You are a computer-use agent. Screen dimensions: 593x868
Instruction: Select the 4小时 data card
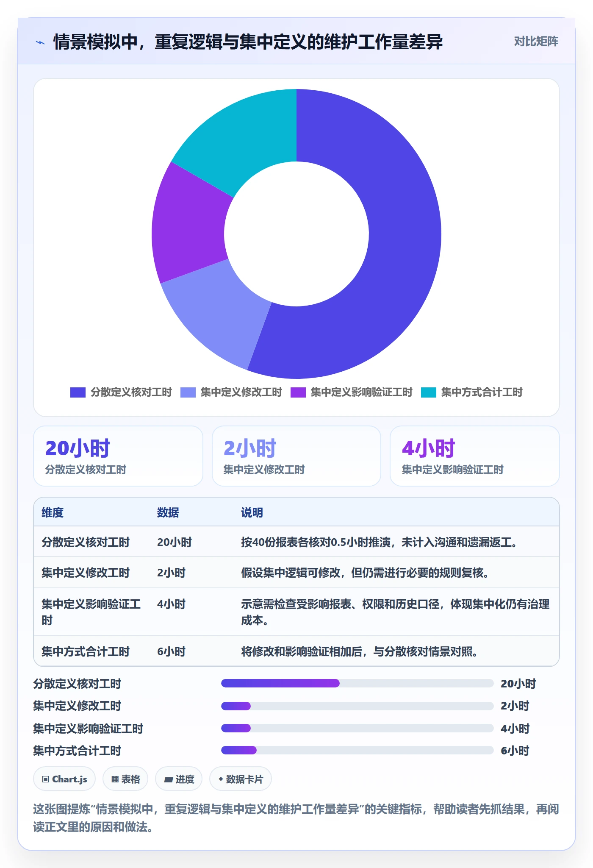point(475,456)
